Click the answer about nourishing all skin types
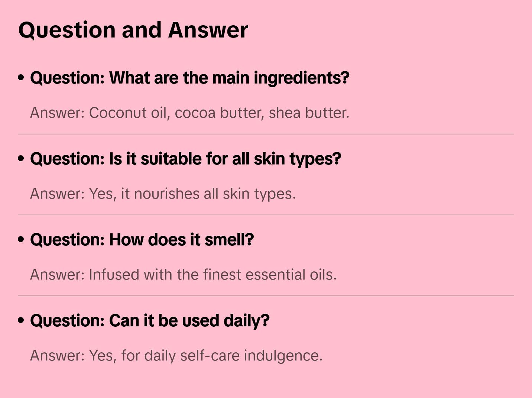Viewport: 532px width, 398px height. point(163,194)
